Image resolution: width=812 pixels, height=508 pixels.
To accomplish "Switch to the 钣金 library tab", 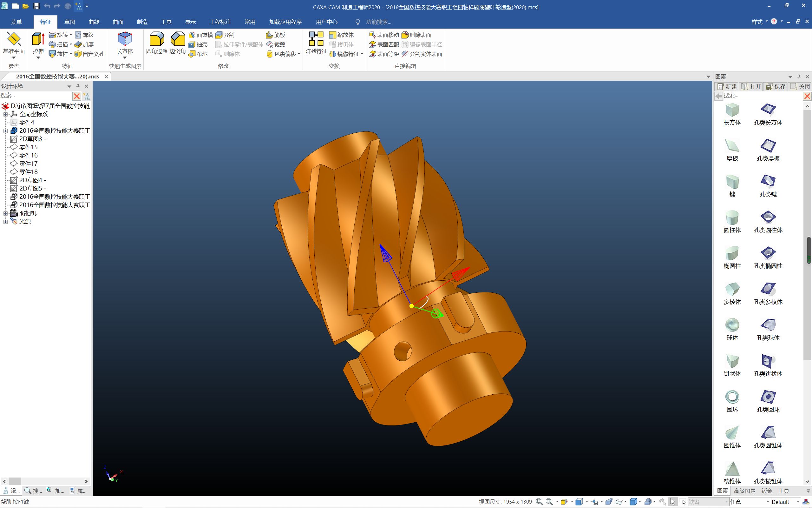I will (x=767, y=491).
